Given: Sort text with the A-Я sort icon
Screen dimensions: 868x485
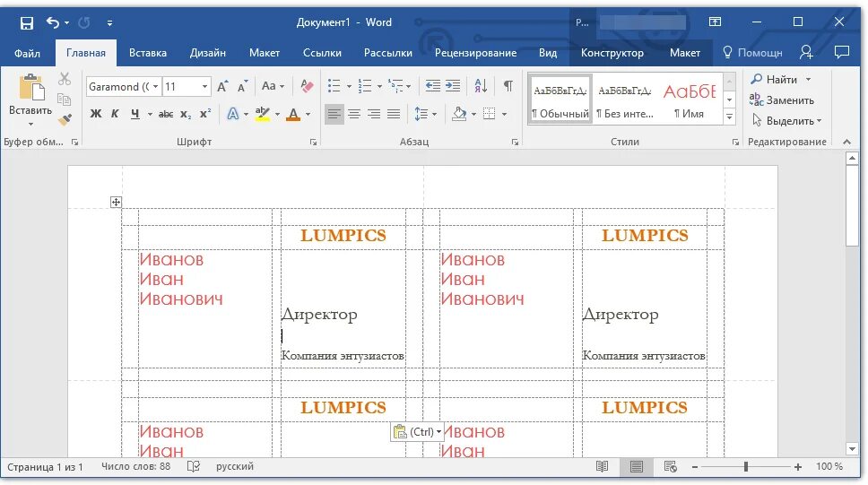Looking at the screenshot, I should tap(481, 86).
